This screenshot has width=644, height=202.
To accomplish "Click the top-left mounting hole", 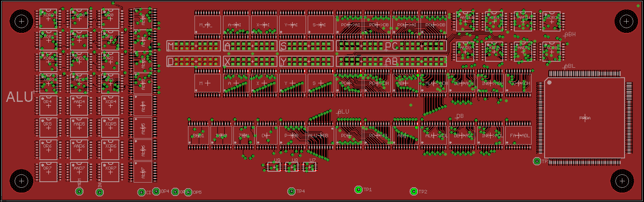I will click(x=21, y=21).
